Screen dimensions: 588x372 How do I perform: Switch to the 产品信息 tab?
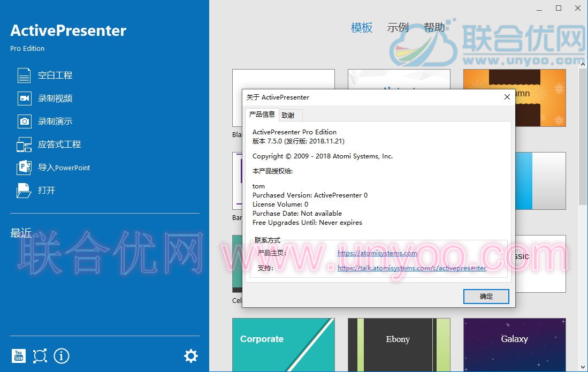coord(262,115)
